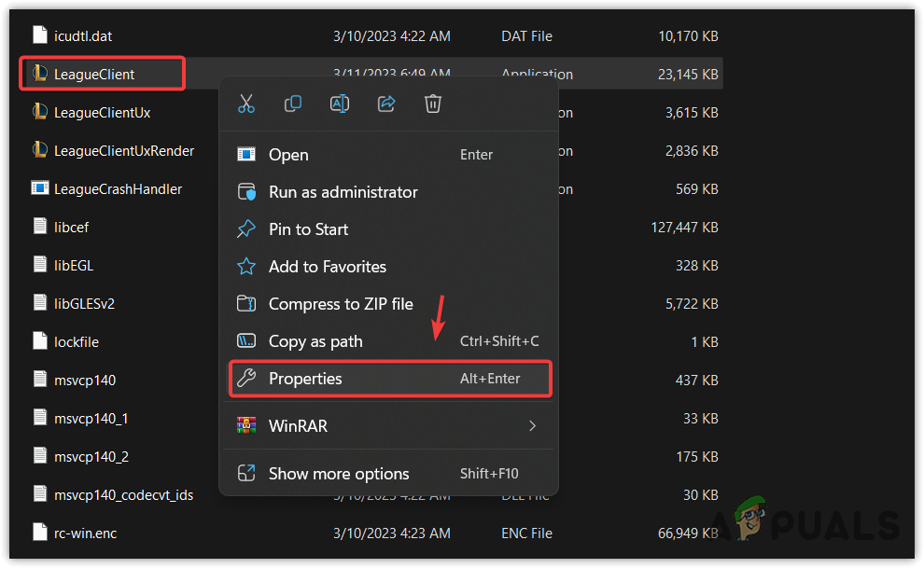Click the lockfile file icon
The width and height of the screenshot is (924, 568).
(39, 341)
